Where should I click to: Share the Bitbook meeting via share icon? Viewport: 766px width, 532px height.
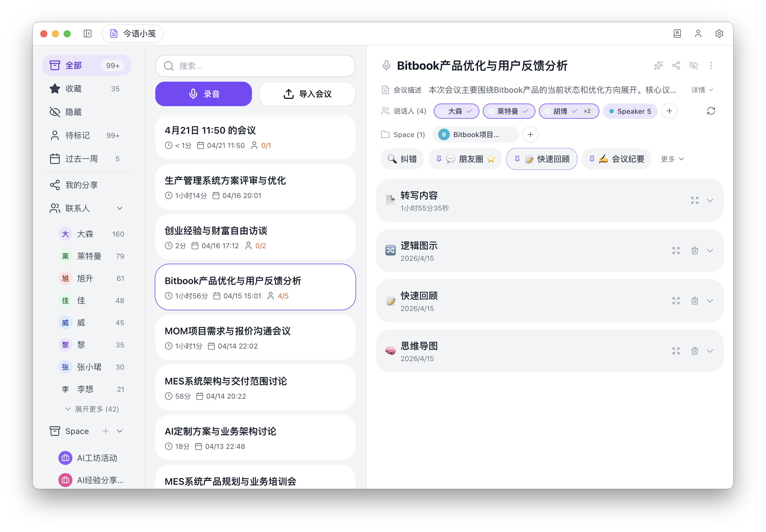point(676,65)
